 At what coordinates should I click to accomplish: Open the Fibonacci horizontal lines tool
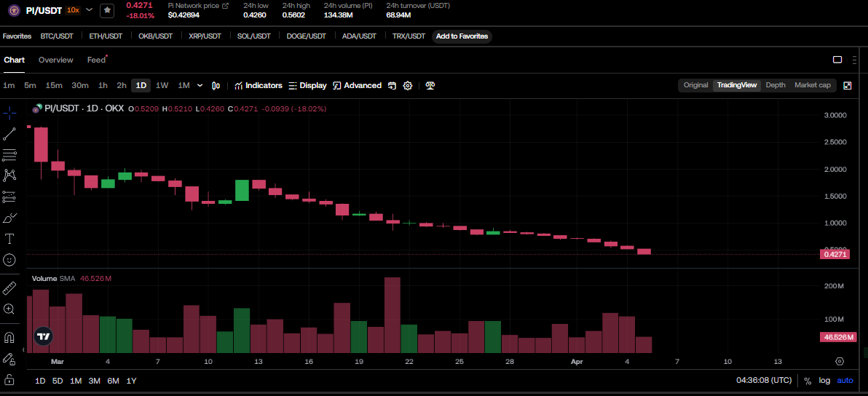point(9,154)
